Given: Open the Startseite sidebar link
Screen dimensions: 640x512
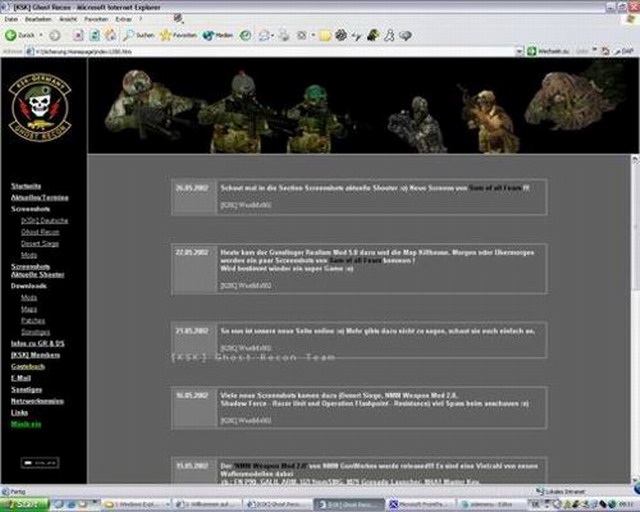Looking at the screenshot, I should pos(26,186).
